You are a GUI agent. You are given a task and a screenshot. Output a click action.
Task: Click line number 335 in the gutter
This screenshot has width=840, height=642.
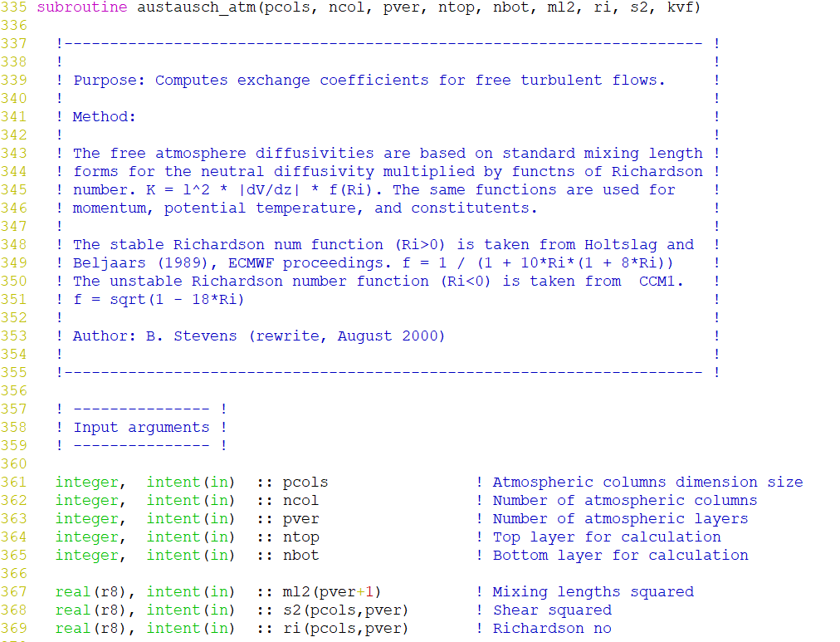coord(13,7)
